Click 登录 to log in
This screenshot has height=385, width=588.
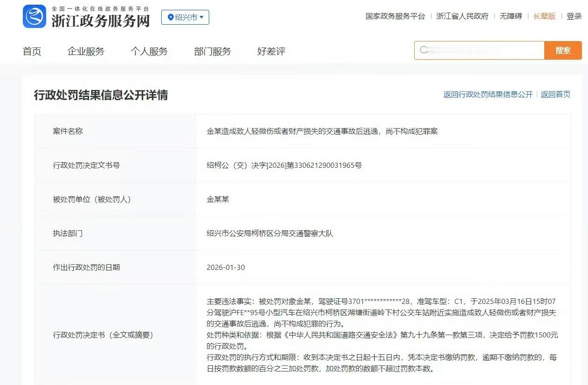(x=574, y=15)
